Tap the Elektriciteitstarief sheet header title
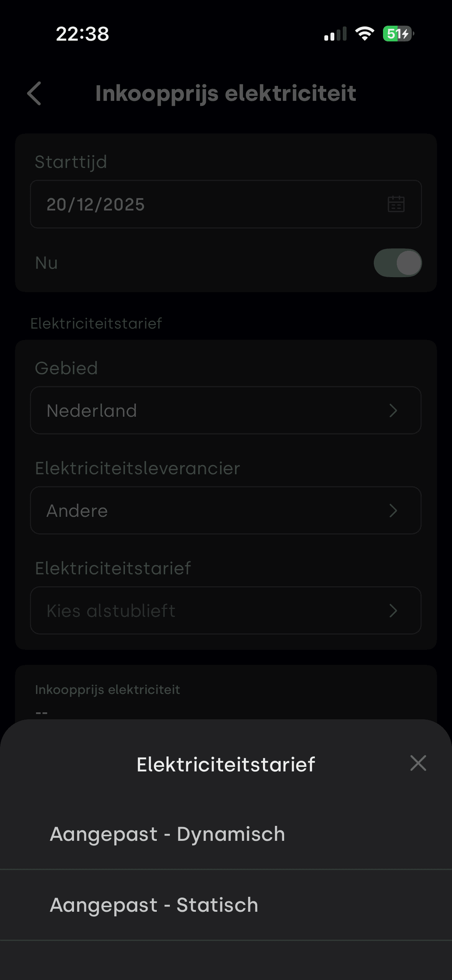Screen dimensions: 452x980 [226, 765]
